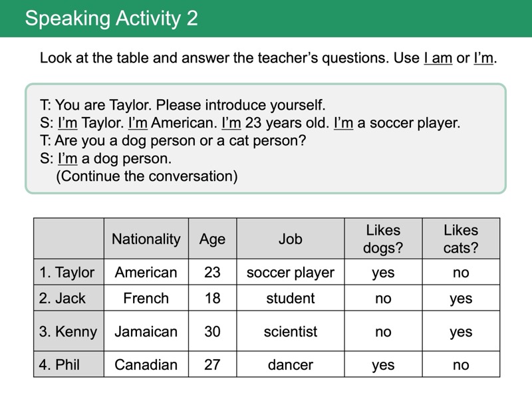Select the "scientist" job cell
This screenshot has height=399, width=532.
click(x=290, y=331)
